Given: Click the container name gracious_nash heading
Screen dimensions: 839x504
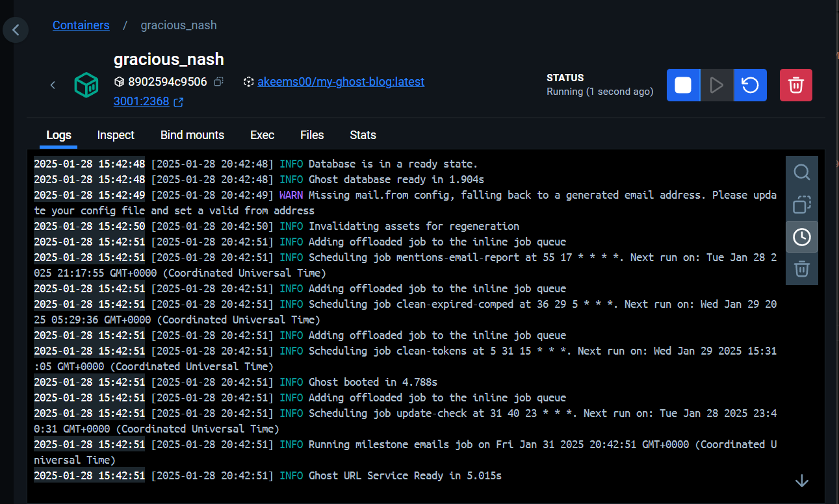Looking at the screenshot, I should point(169,59).
